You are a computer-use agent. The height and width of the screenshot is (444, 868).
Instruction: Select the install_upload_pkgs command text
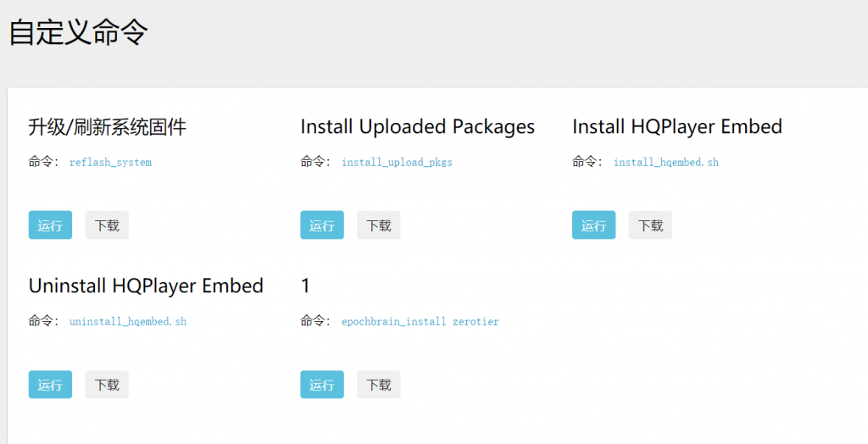click(397, 162)
